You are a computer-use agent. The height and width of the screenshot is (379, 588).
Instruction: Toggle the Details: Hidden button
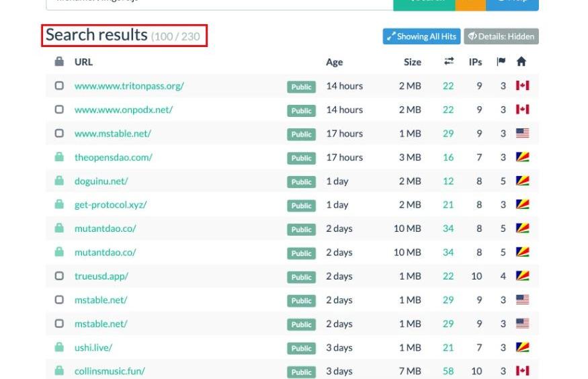click(501, 36)
